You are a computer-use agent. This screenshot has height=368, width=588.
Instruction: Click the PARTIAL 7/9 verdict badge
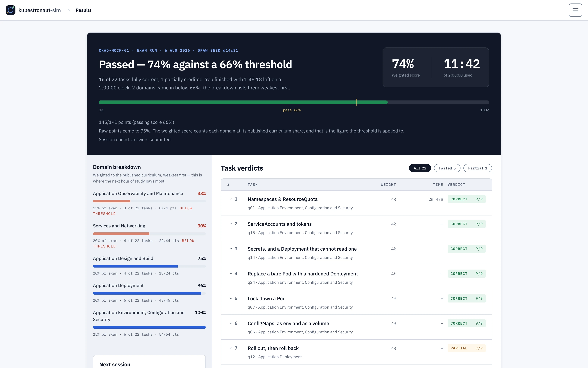point(467,348)
